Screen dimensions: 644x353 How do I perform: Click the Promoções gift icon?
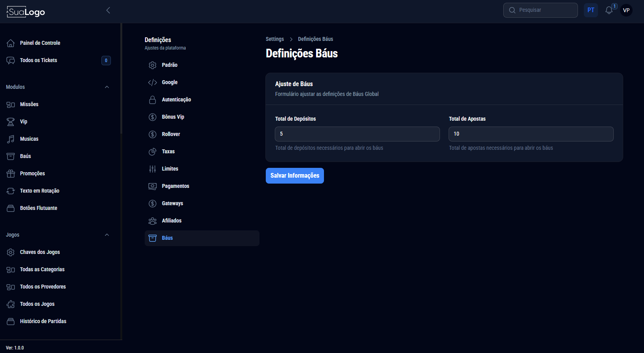point(11,174)
